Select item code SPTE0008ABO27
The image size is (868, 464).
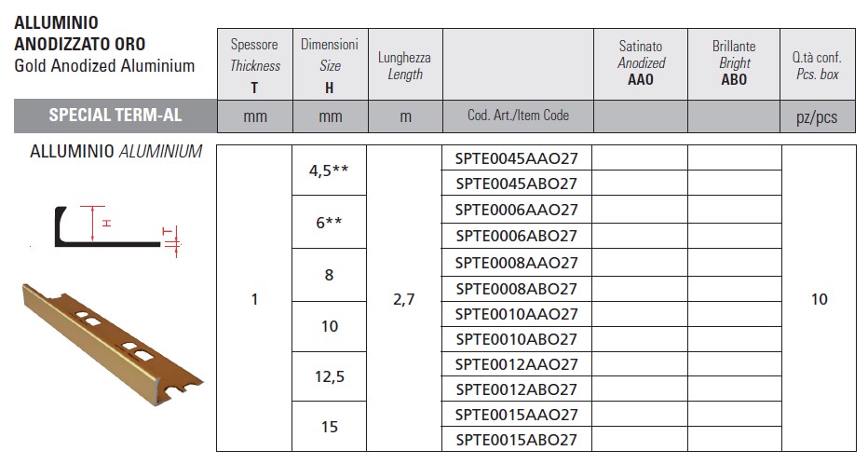(517, 289)
